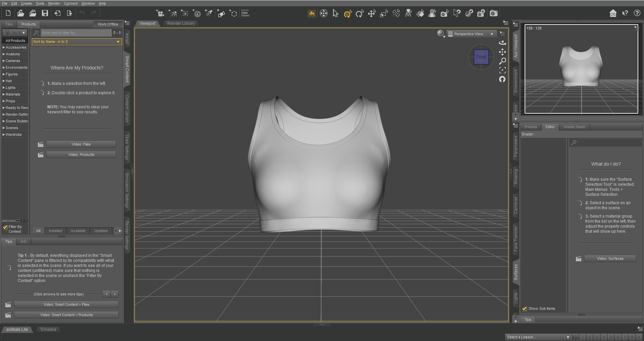Toggle Work Offline mode
This screenshot has width=644, height=341.
pyautogui.click(x=108, y=24)
